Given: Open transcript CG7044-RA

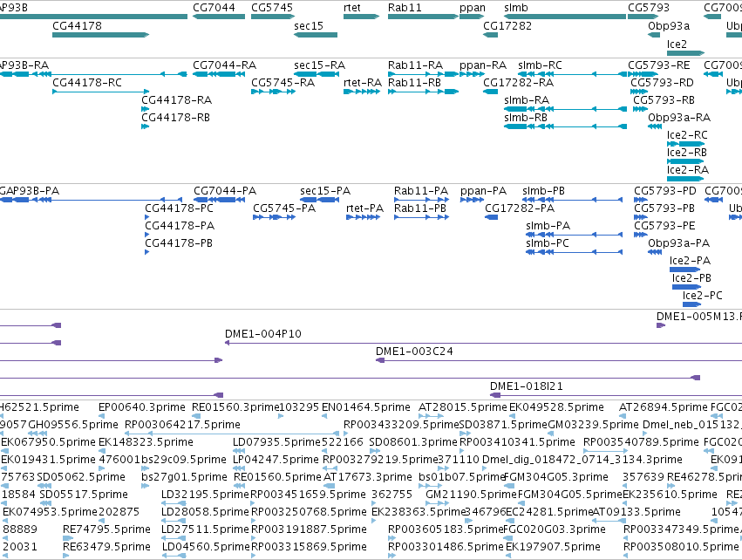Looking at the screenshot, I should [224, 65].
